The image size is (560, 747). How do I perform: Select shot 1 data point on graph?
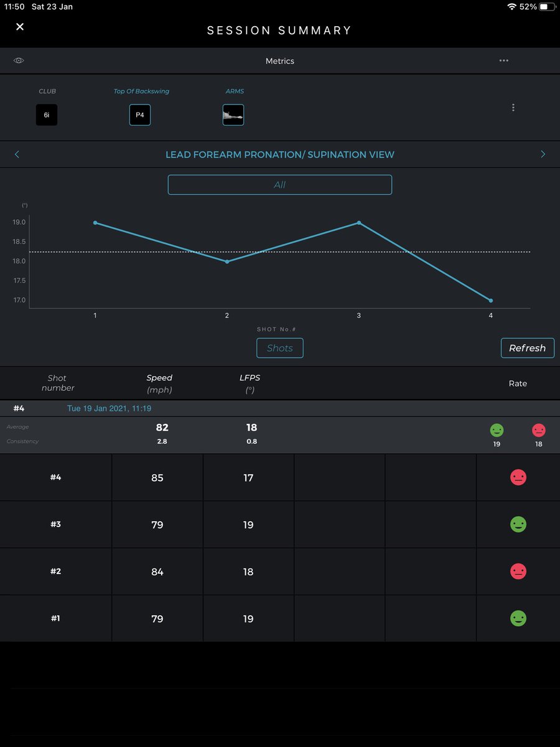tap(95, 223)
